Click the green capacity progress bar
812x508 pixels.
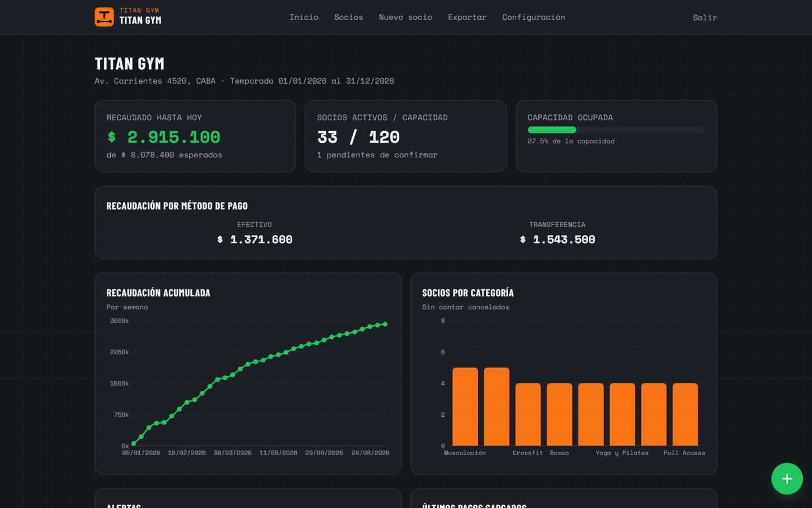(552, 130)
